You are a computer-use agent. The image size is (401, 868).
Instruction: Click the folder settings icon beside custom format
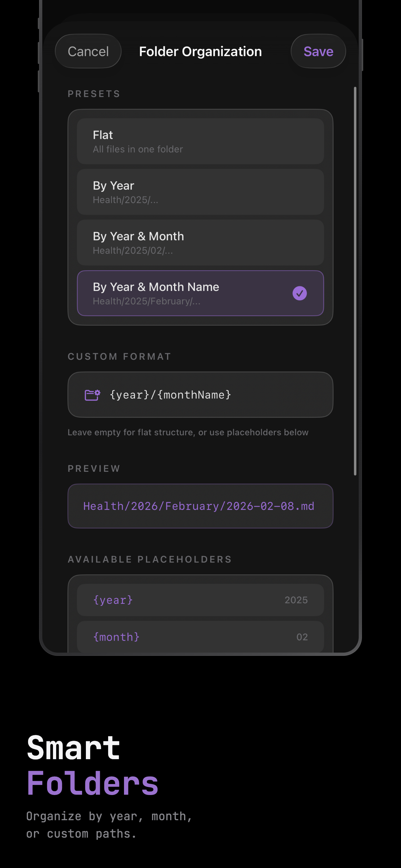tap(92, 394)
